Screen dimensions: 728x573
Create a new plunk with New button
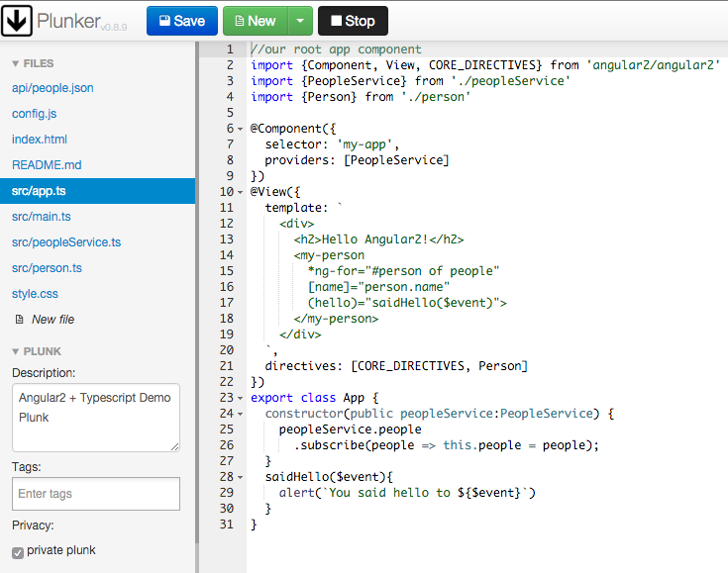tap(256, 21)
